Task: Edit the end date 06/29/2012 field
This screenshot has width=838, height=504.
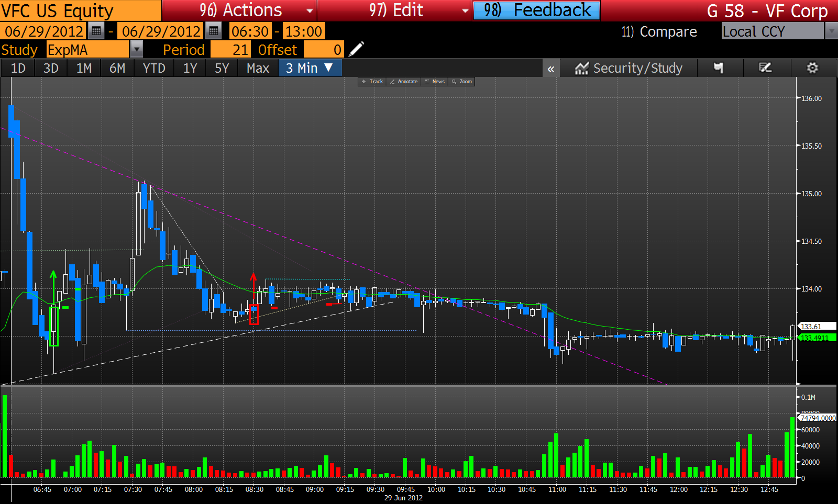Action: (x=161, y=31)
